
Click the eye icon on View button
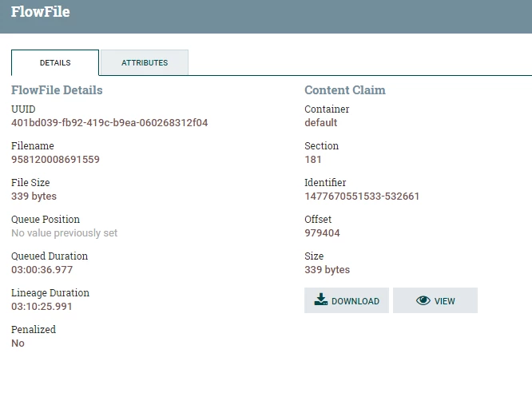tap(423, 300)
